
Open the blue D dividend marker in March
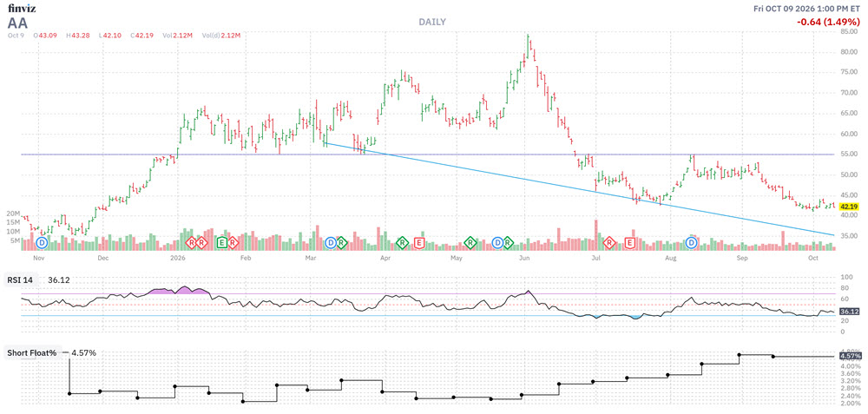331,242
